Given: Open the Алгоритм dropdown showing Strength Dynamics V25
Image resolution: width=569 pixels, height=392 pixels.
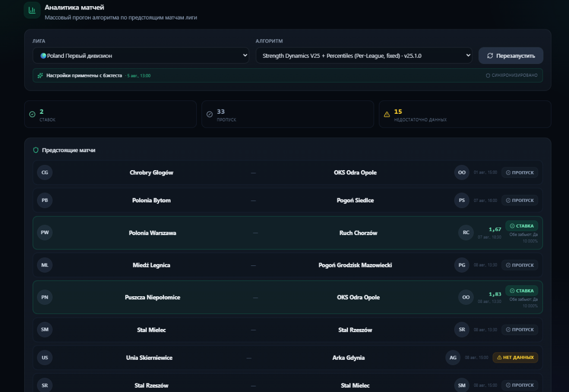Looking at the screenshot, I should tap(364, 55).
